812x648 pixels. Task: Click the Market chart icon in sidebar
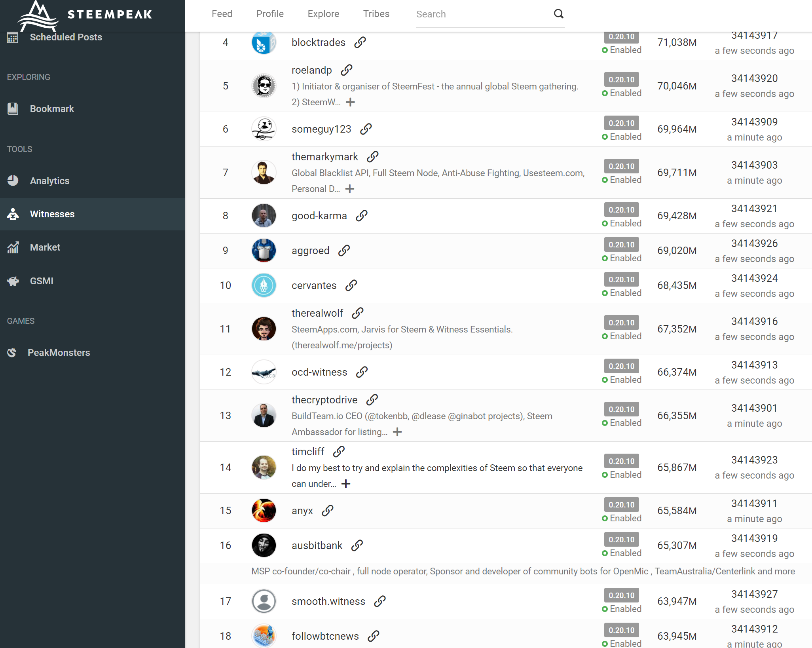pyautogui.click(x=13, y=247)
